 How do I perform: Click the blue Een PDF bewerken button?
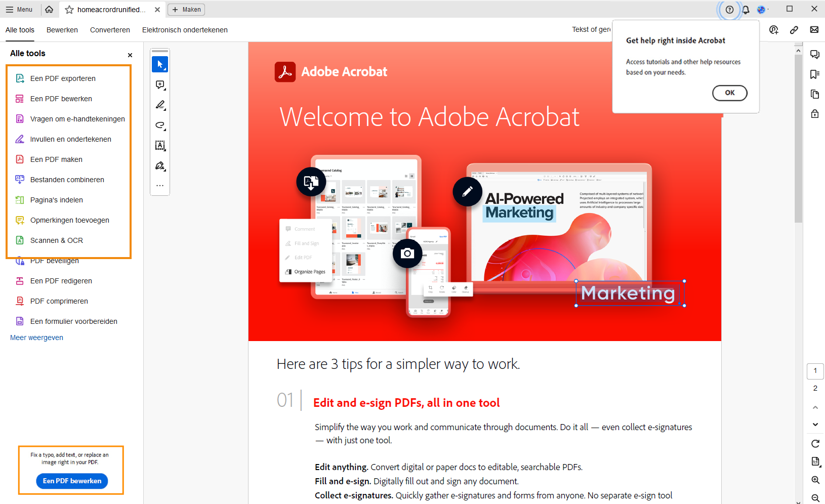[x=72, y=481]
